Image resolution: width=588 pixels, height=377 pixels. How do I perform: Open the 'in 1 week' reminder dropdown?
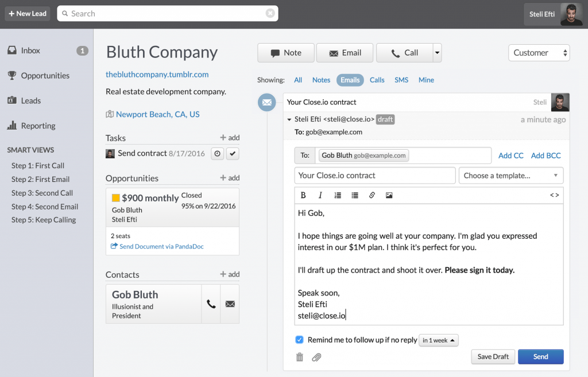(x=438, y=340)
